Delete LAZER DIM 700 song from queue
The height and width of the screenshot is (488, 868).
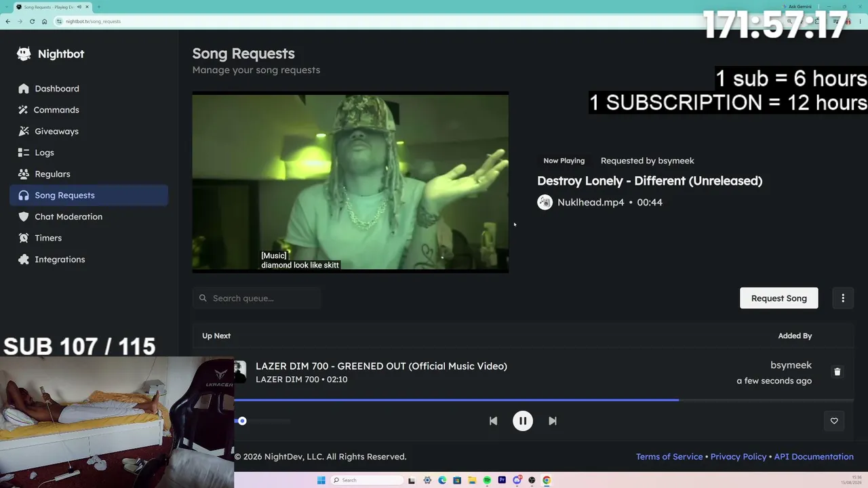click(x=837, y=372)
